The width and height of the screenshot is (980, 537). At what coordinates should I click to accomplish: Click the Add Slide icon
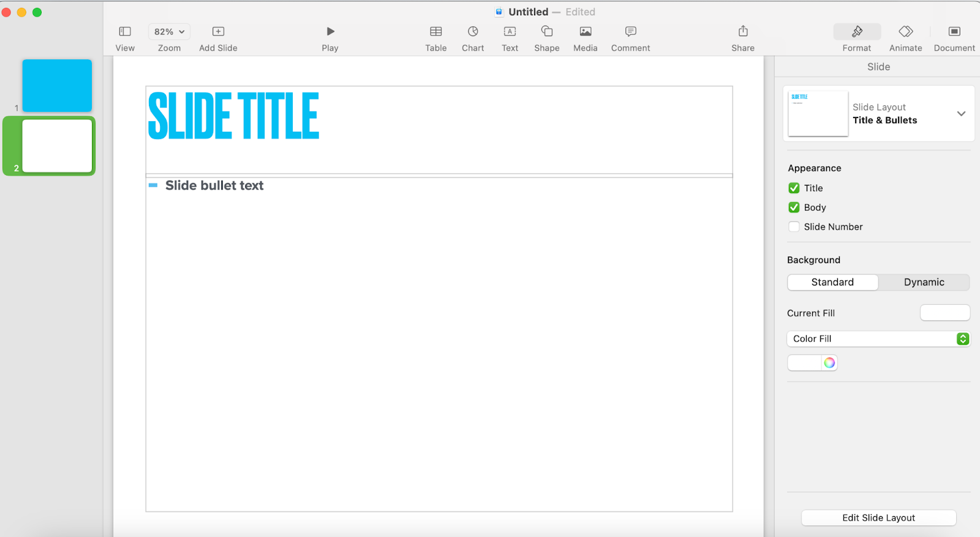pyautogui.click(x=218, y=32)
